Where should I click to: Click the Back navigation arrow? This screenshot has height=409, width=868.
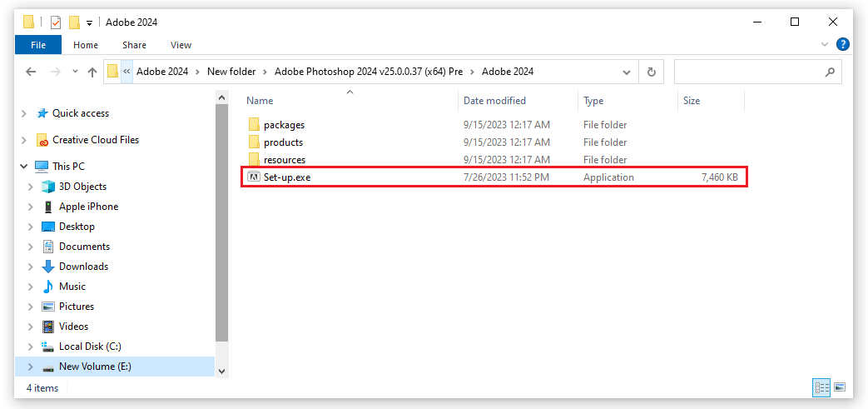click(x=31, y=72)
